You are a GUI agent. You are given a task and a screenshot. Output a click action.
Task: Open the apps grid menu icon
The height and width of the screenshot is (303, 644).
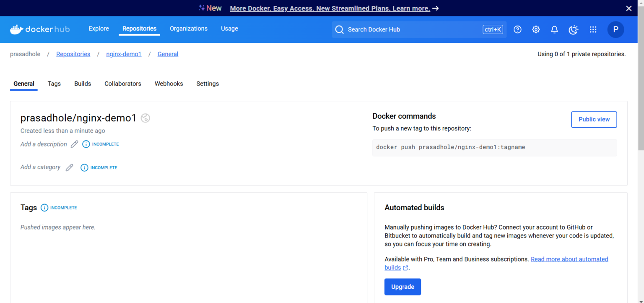click(593, 29)
